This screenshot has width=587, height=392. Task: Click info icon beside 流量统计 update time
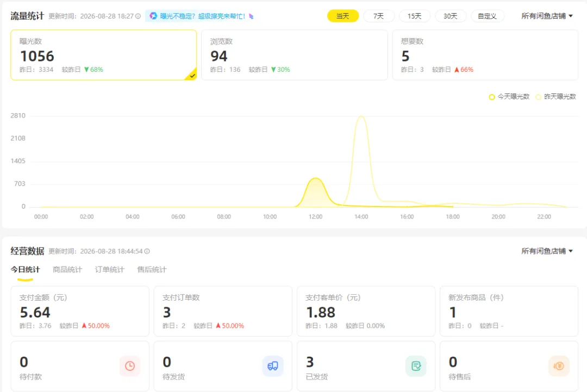138,16
